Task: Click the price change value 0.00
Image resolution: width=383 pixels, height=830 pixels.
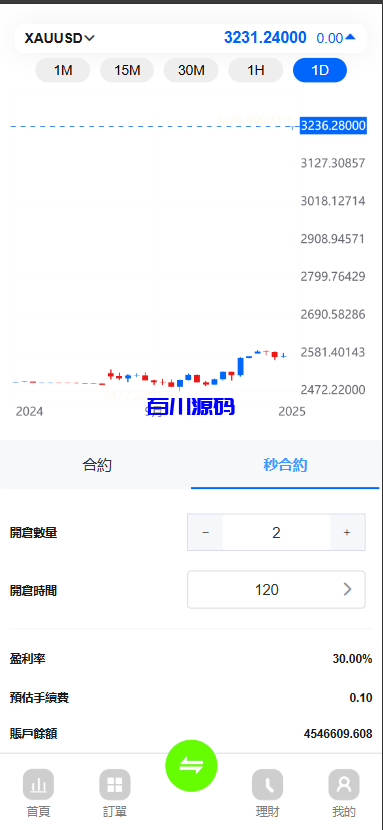Action: [330, 38]
